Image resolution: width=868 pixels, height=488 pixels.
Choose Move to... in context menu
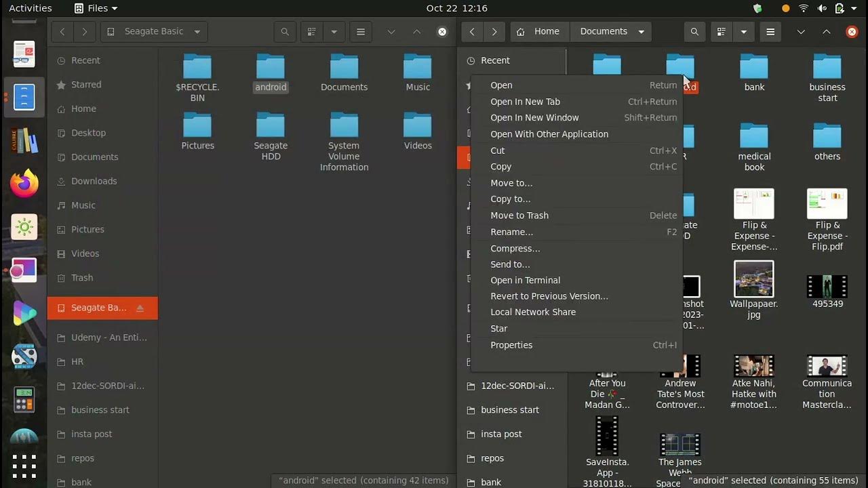[x=576, y=183]
